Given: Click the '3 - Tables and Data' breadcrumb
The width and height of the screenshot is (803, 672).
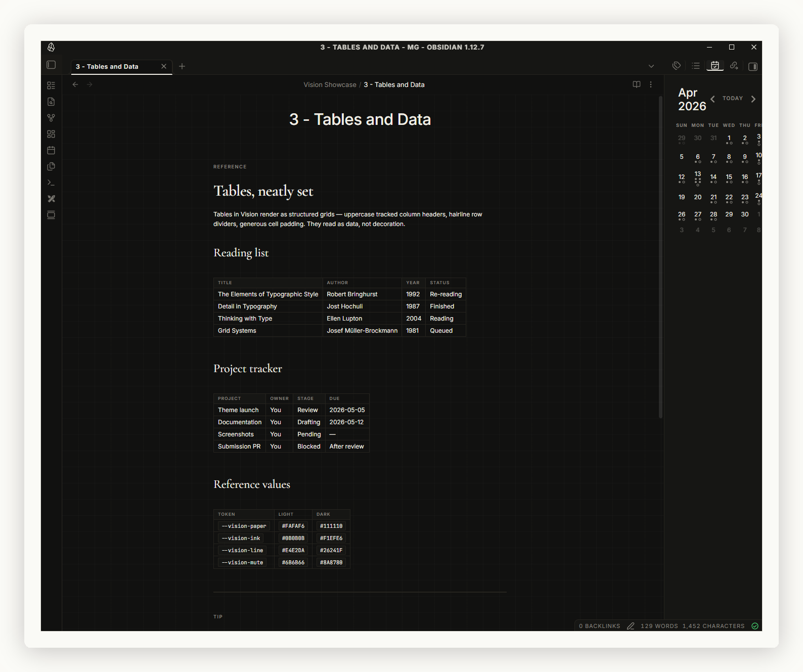Looking at the screenshot, I should pyautogui.click(x=394, y=84).
